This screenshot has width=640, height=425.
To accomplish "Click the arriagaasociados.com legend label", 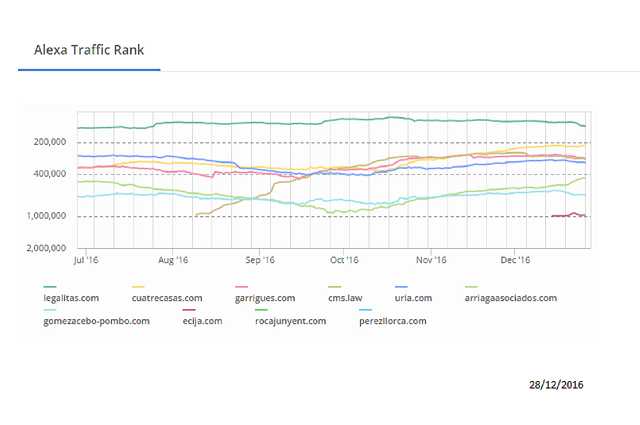I will (x=511, y=298).
